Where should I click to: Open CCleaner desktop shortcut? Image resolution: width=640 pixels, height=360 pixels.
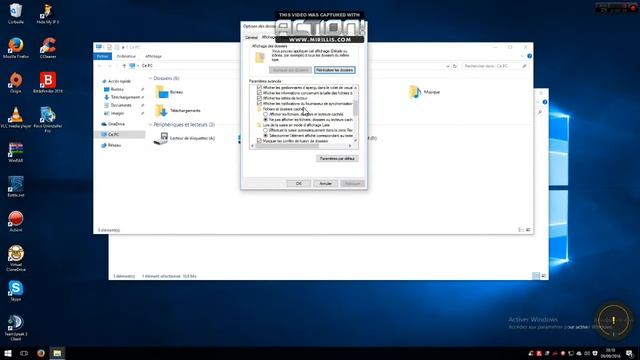48,48
